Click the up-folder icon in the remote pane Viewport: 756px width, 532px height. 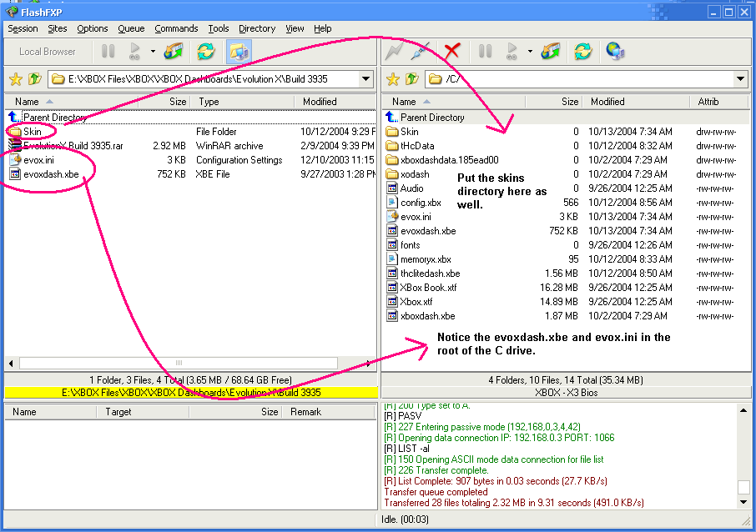(x=411, y=79)
